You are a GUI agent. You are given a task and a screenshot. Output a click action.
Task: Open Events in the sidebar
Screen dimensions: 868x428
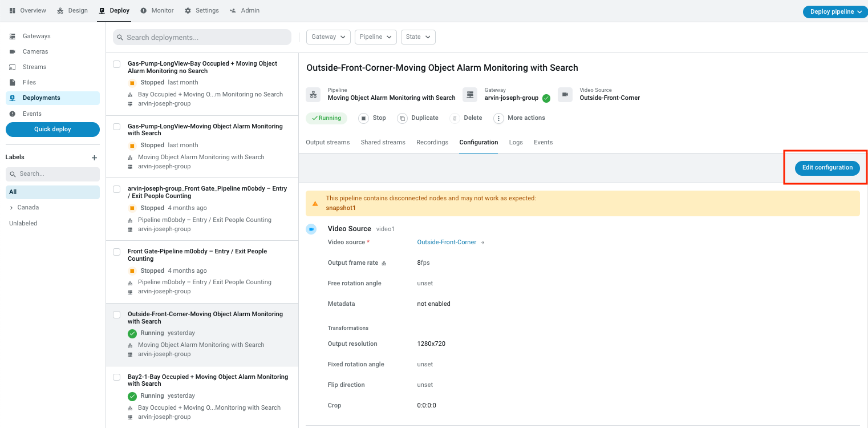click(x=52, y=114)
